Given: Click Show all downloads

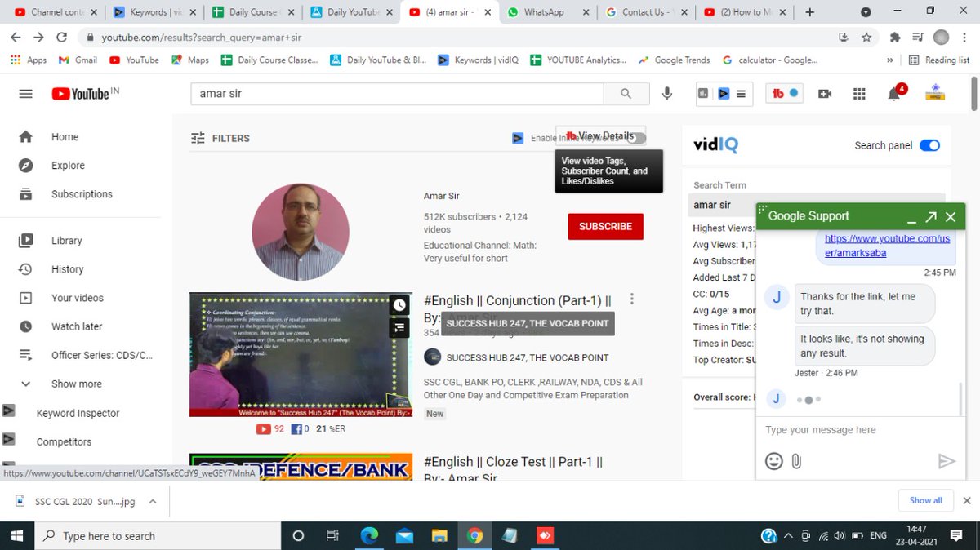Looking at the screenshot, I should 925,500.
